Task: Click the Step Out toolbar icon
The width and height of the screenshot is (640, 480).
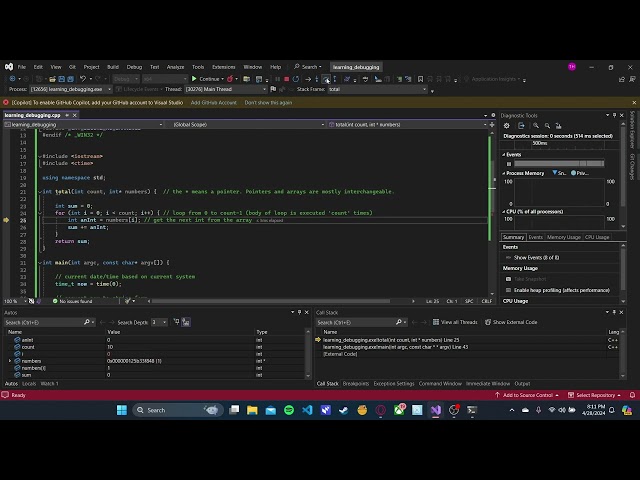Action: (x=335, y=79)
